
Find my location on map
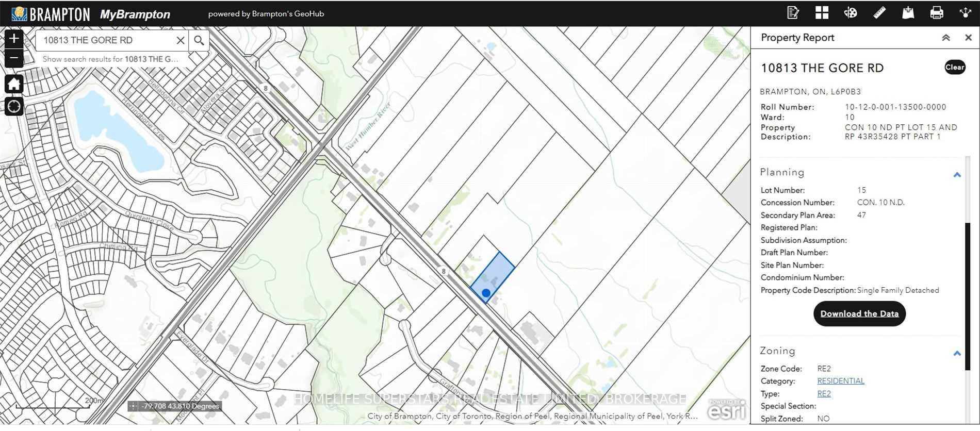tap(14, 106)
